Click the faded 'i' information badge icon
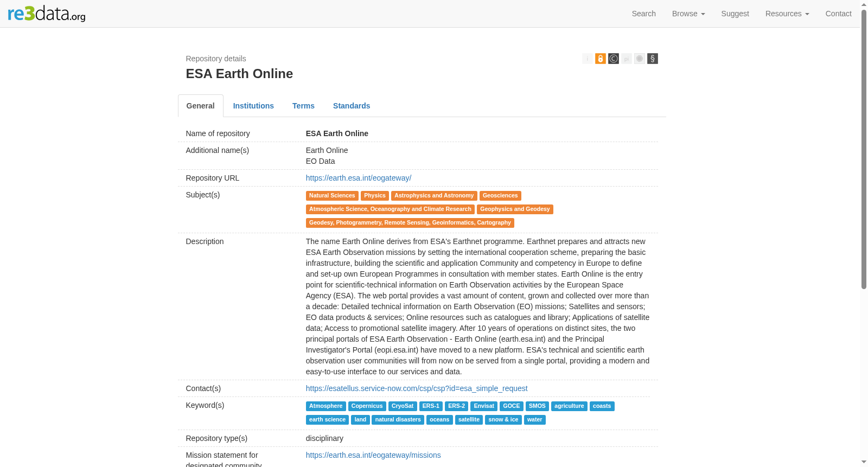 [588, 59]
